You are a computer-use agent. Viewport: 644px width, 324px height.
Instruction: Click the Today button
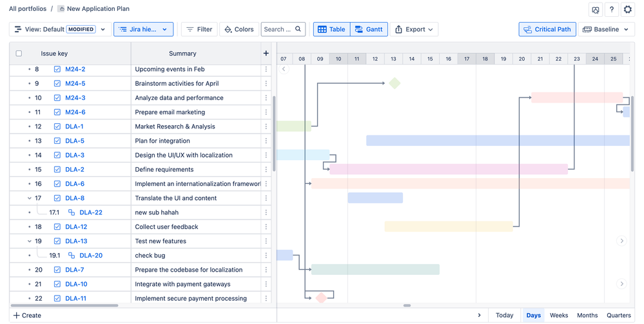tap(504, 315)
